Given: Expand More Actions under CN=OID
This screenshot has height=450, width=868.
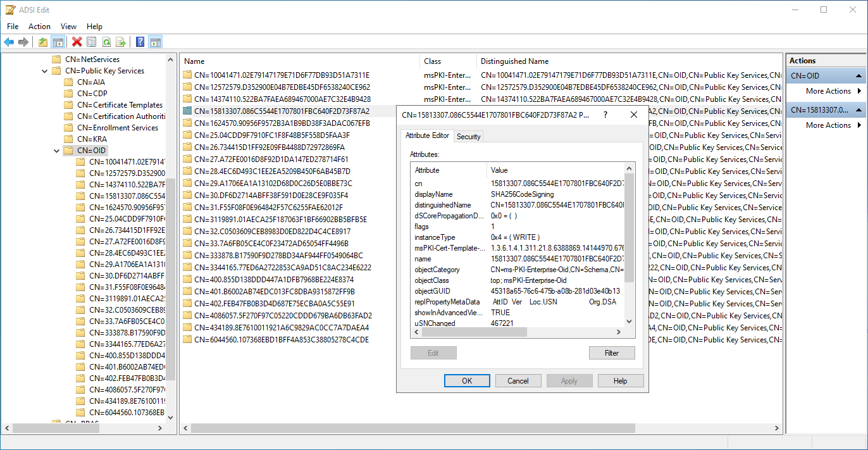Looking at the screenshot, I should pyautogui.click(x=828, y=91).
